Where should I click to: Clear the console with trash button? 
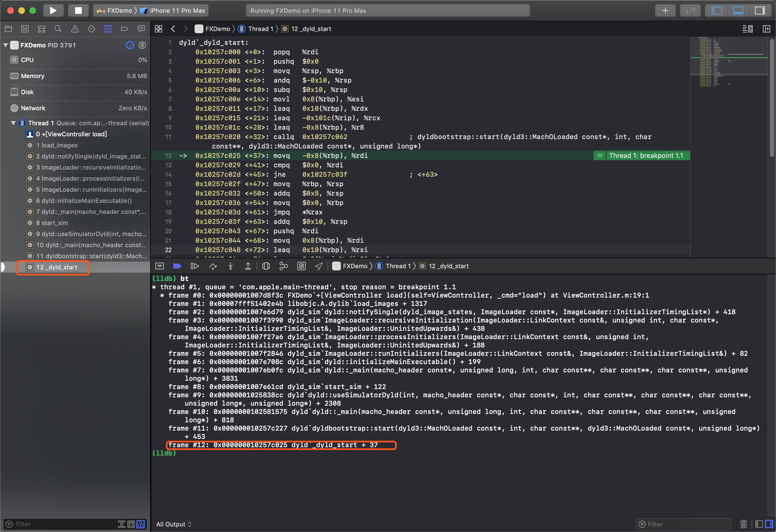[743, 524]
